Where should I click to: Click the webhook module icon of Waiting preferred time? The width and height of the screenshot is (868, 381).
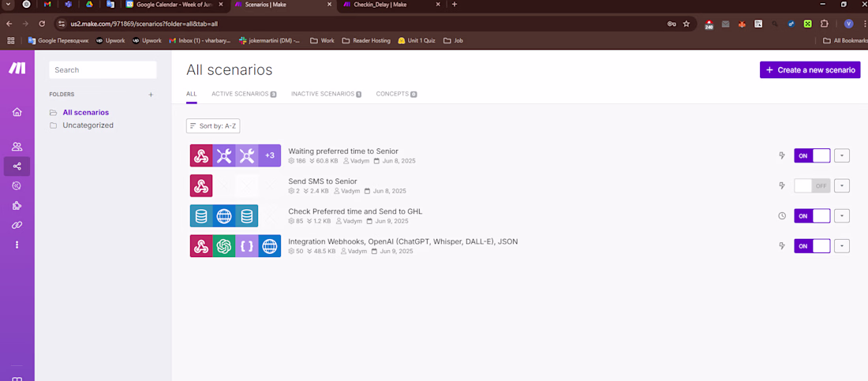201,155
